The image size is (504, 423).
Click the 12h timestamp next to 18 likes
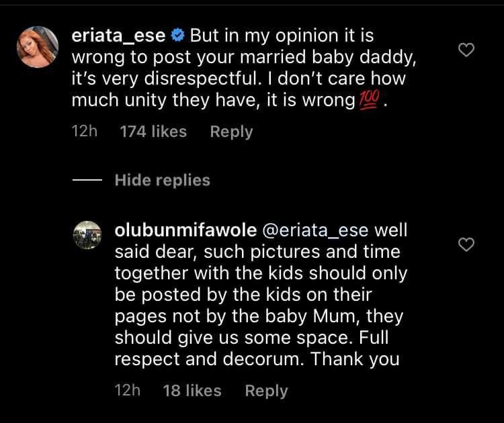click(x=128, y=391)
